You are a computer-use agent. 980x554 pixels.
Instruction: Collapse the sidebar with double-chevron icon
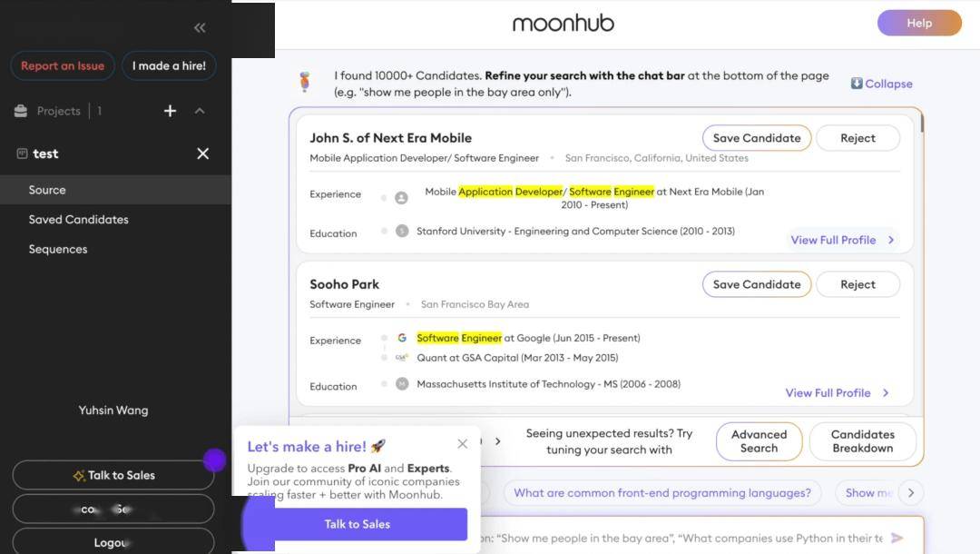click(200, 27)
